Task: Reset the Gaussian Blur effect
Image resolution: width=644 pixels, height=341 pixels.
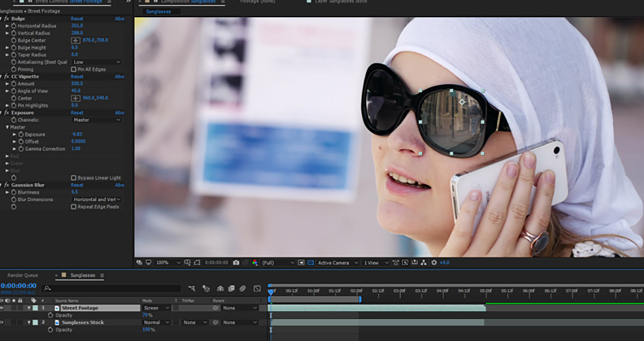Action: (x=76, y=185)
